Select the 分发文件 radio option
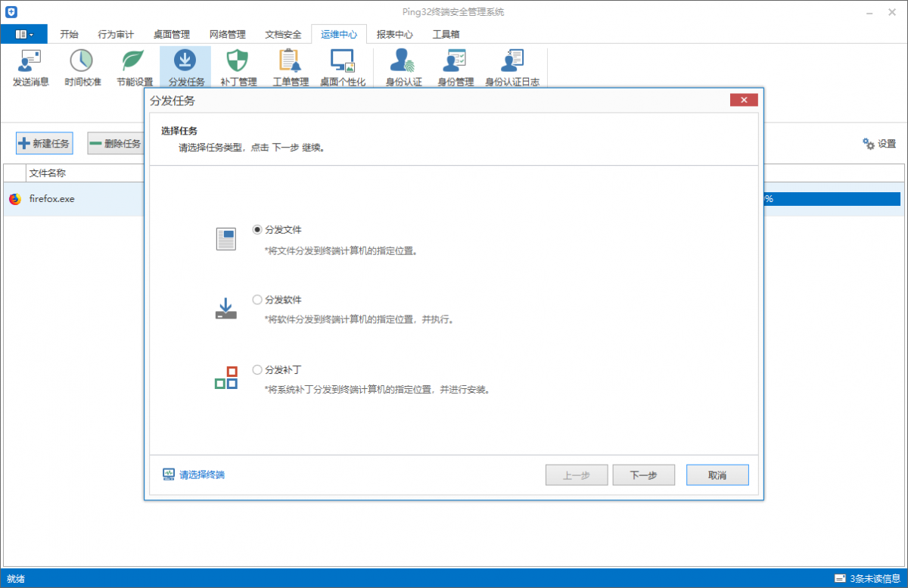 [x=257, y=229]
